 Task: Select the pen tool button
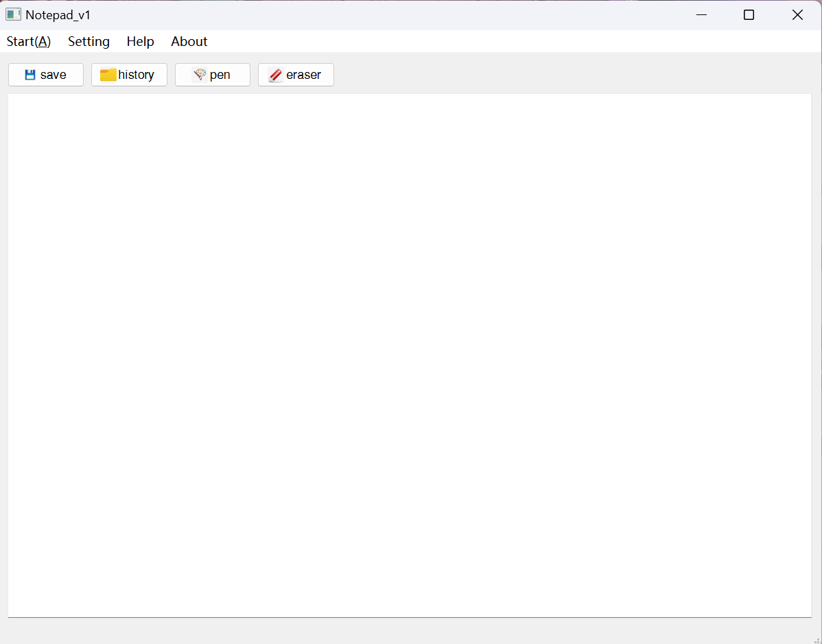[x=212, y=75]
